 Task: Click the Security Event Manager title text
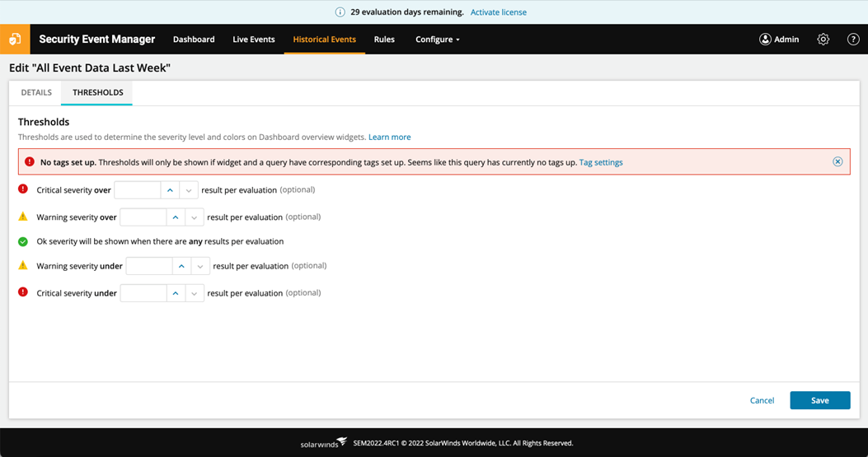97,40
